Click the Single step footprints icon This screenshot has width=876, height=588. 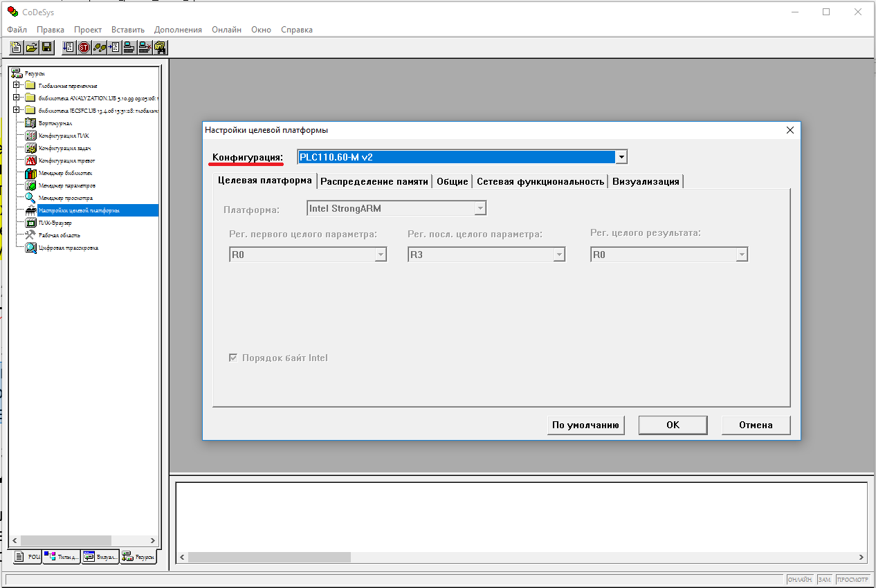pyautogui.click(x=99, y=48)
